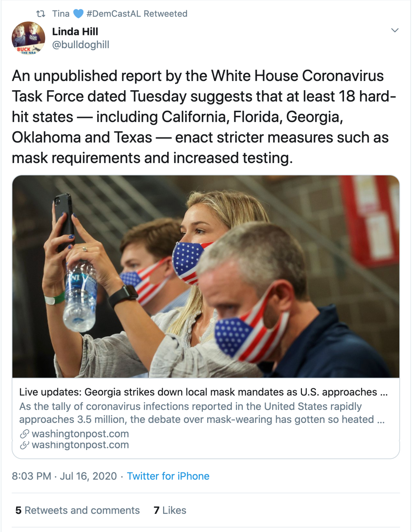Click the blue heart emoji after Tina

[78, 14]
